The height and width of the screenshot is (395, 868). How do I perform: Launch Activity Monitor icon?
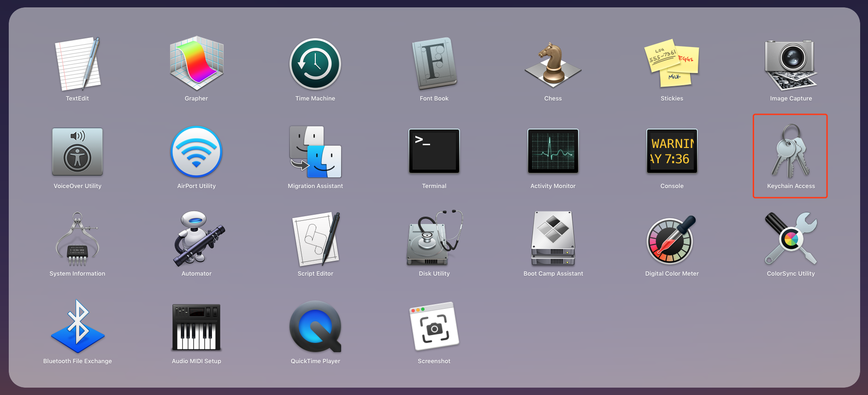pyautogui.click(x=553, y=151)
